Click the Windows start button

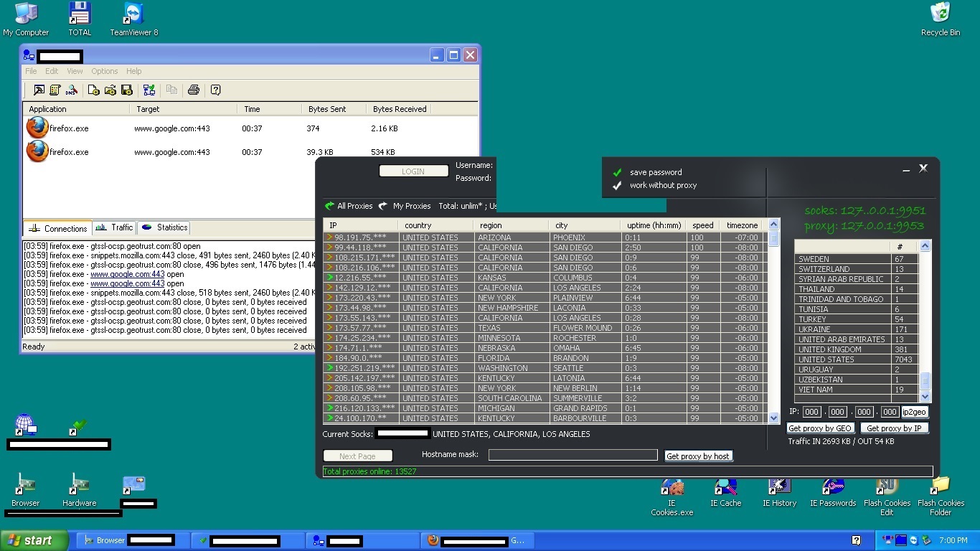[x=34, y=540]
